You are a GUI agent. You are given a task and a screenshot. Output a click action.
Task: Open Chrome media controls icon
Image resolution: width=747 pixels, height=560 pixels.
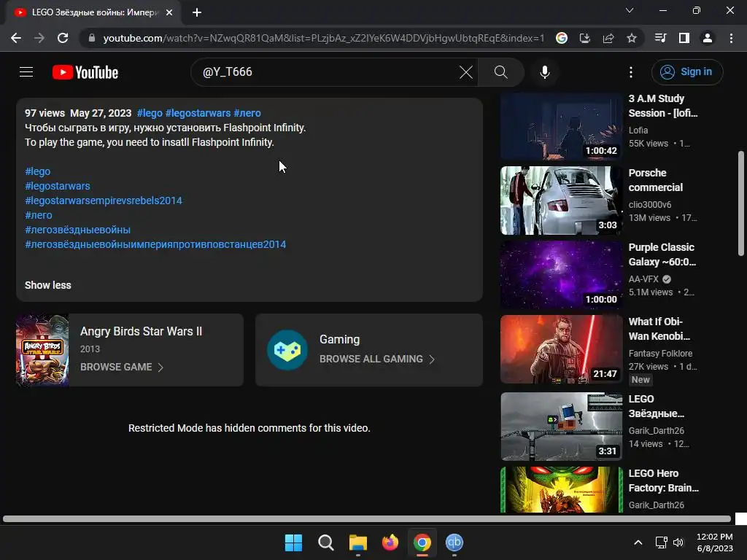pyautogui.click(x=660, y=38)
